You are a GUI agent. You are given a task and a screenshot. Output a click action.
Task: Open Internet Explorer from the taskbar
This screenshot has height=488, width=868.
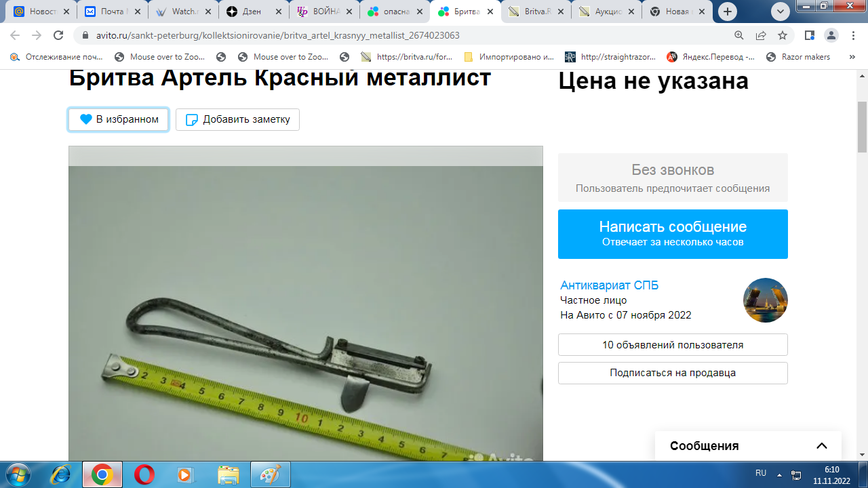[61, 474]
